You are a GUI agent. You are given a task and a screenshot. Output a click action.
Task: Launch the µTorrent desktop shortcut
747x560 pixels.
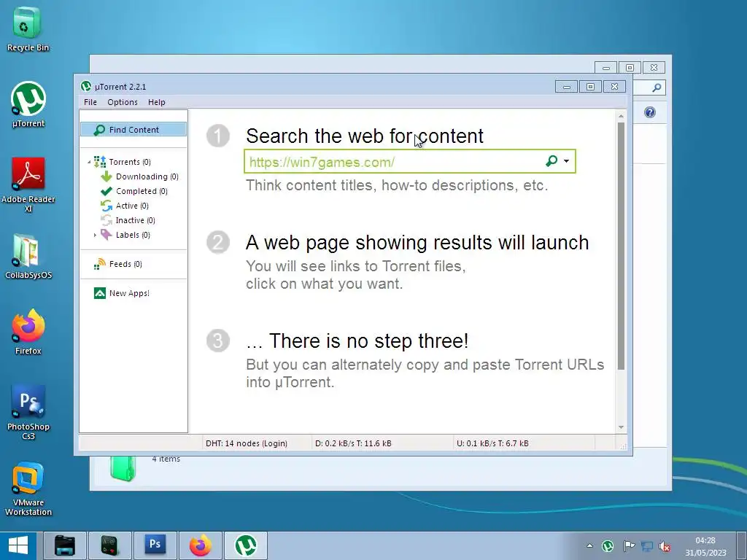28,104
